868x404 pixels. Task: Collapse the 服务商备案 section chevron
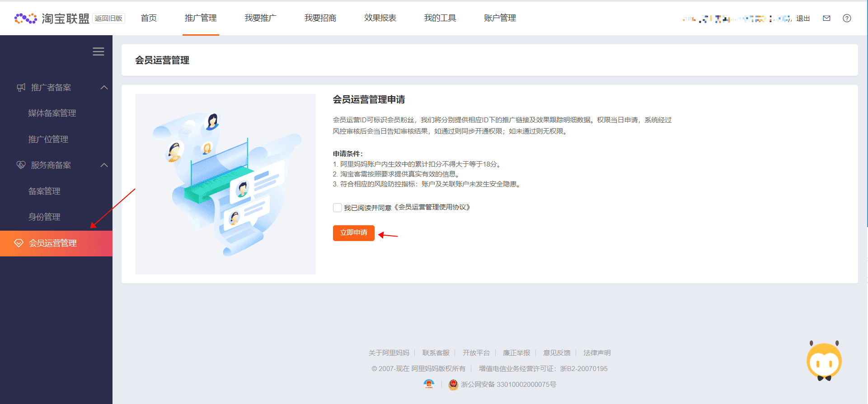point(104,165)
